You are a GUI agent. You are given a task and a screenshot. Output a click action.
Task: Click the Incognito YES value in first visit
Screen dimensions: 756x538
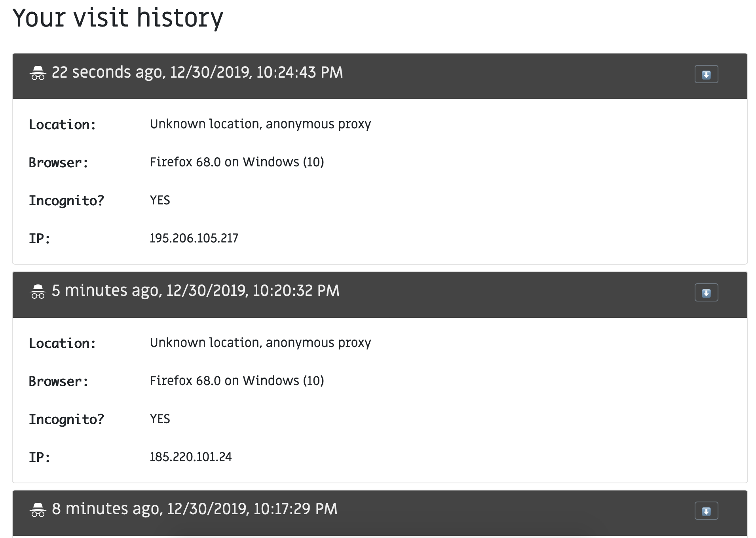pyautogui.click(x=160, y=200)
